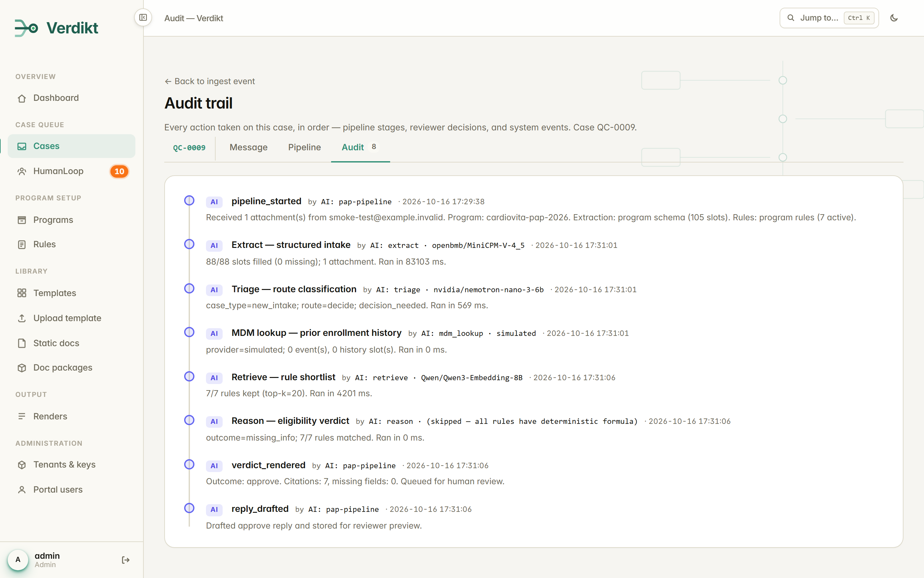Click the nvidia/nemotron-nano-3-6b model name
The width and height of the screenshot is (924, 578).
click(x=488, y=290)
